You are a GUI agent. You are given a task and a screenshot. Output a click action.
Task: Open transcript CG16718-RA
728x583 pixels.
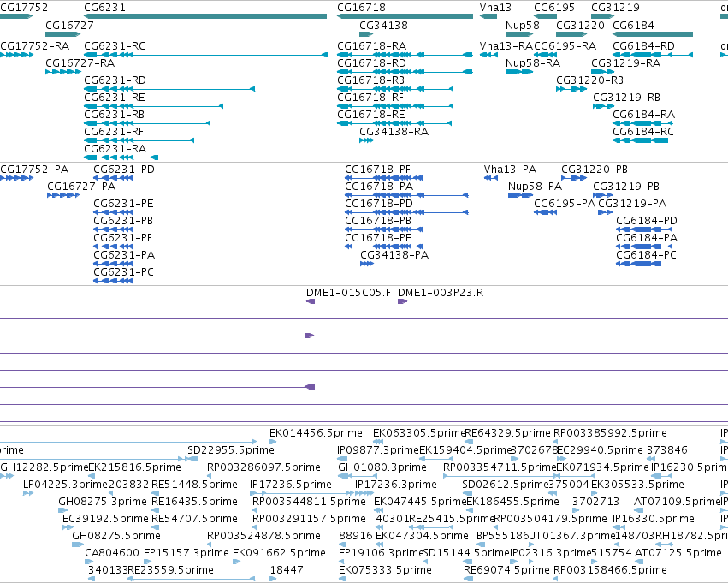(x=372, y=46)
